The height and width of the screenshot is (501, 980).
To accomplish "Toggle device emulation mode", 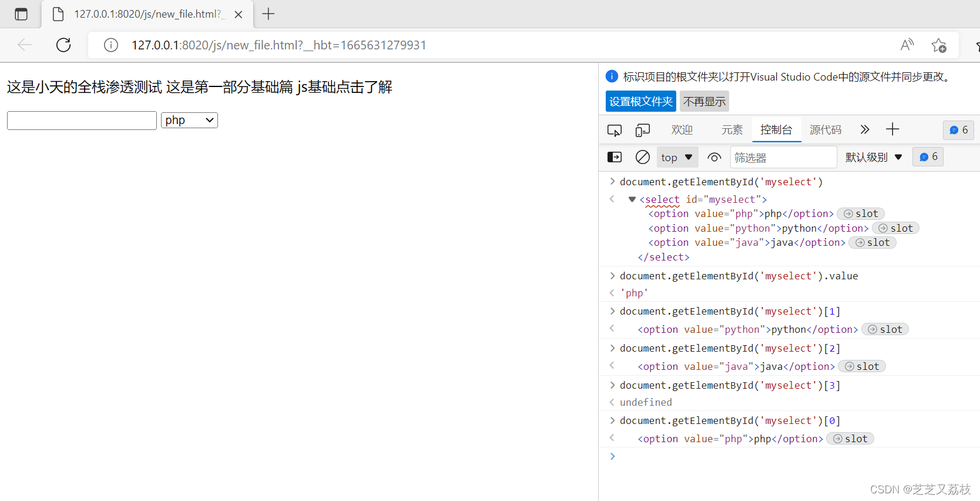I will pos(643,130).
